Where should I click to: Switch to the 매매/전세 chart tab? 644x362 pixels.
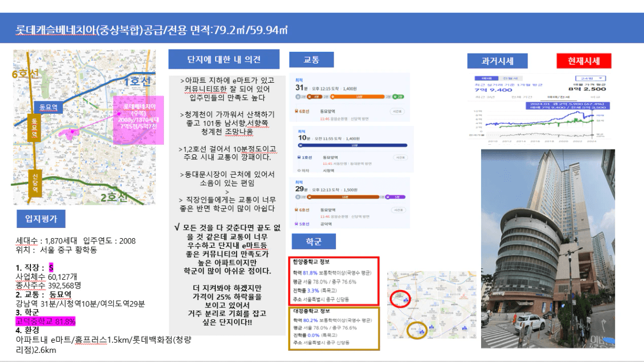pyautogui.click(x=559, y=97)
